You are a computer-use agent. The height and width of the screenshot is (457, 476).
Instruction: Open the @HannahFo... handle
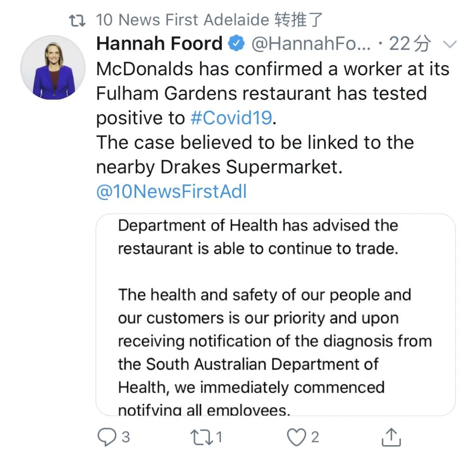click(x=311, y=44)
